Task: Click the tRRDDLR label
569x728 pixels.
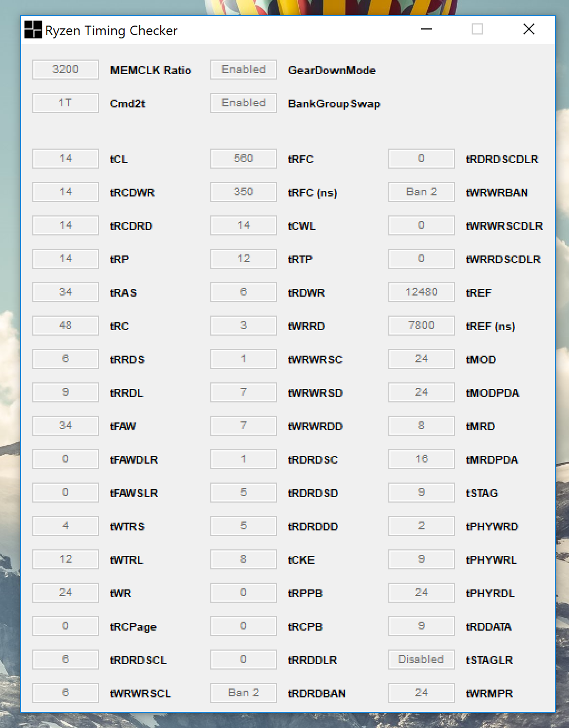Action: coord(313,660)
